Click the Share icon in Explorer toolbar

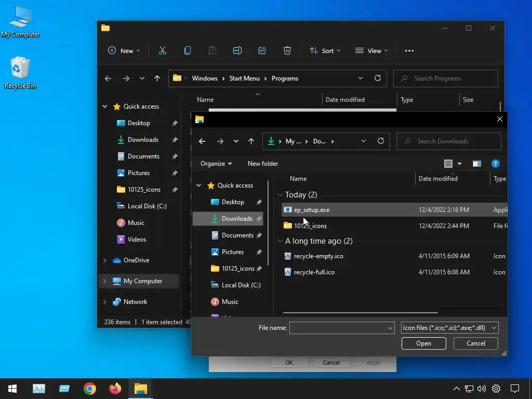pyautogui.click(x=262, y=50)
